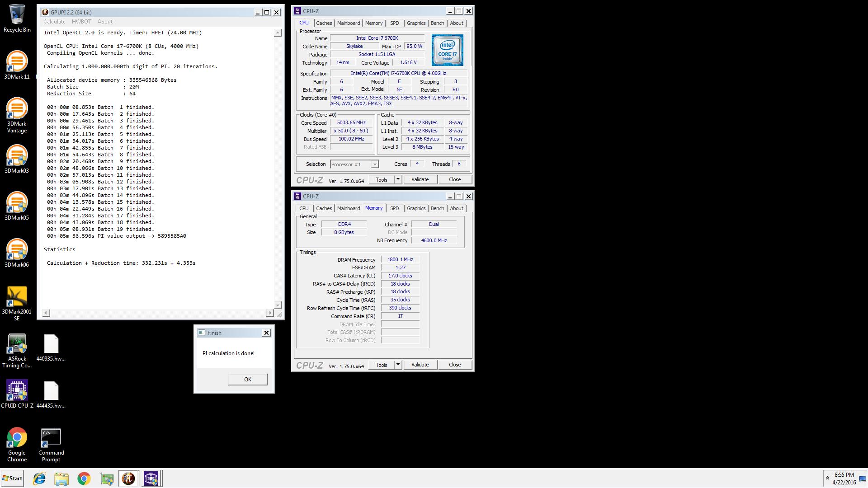Click the DRAM Frequency value field
This screenshot has width=868, height=488.
point(400,259)
